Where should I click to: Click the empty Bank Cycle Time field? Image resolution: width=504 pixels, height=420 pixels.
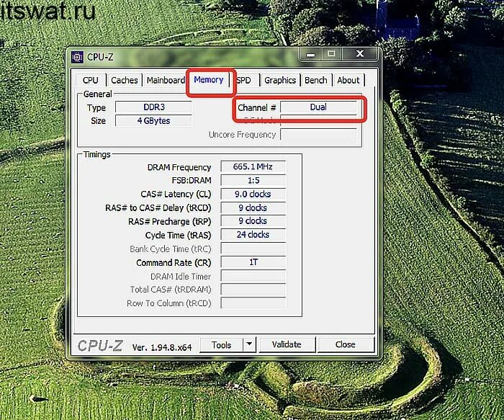253,249
